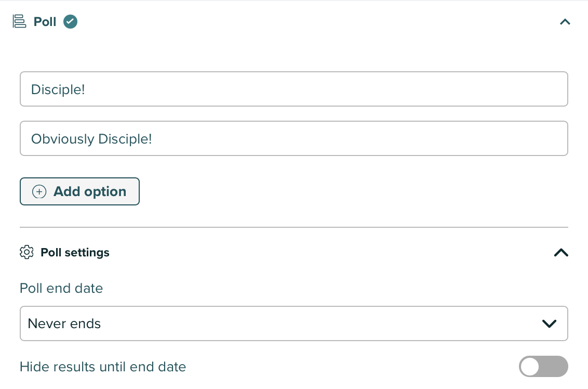Select the Obviously Disciple! answer field
588x389 pixels.
(293, 138)
